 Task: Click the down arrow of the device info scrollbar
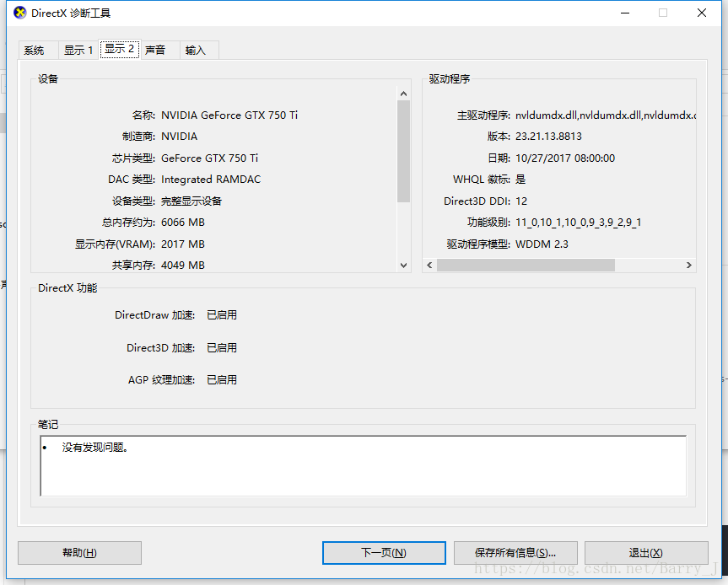(x=403, y=266)
